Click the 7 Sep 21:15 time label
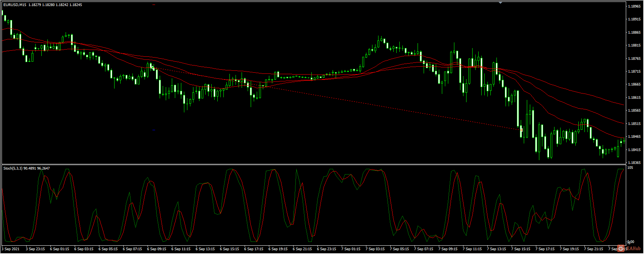Screen dimensions: 644x254 [x=594, y=249]
